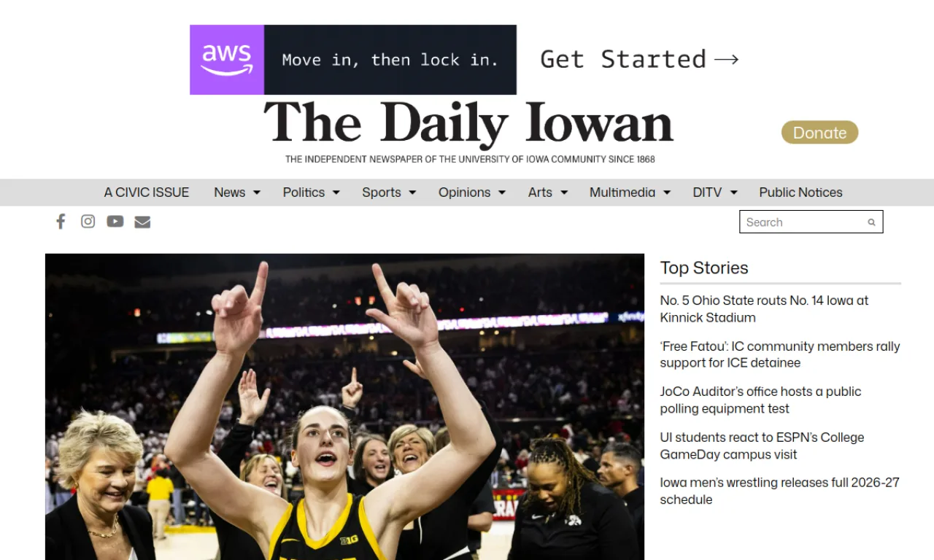This screenshot has width=934, height=560.
Task: Open the Arts menu label
Action: tap(540, 192)
